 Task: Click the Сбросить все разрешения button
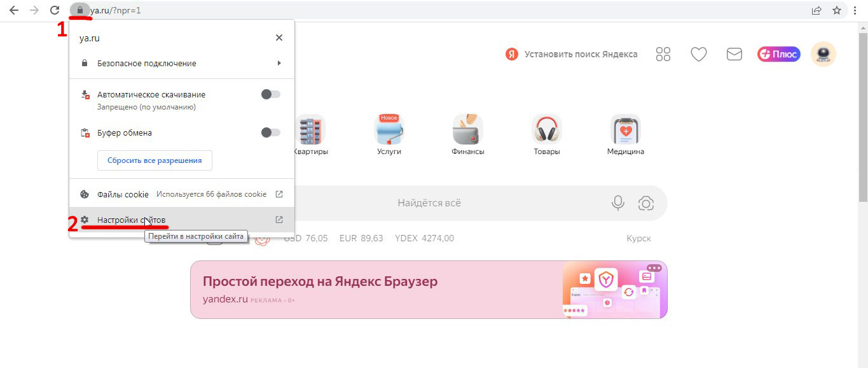pyautogui.click(x=154, y=160)
